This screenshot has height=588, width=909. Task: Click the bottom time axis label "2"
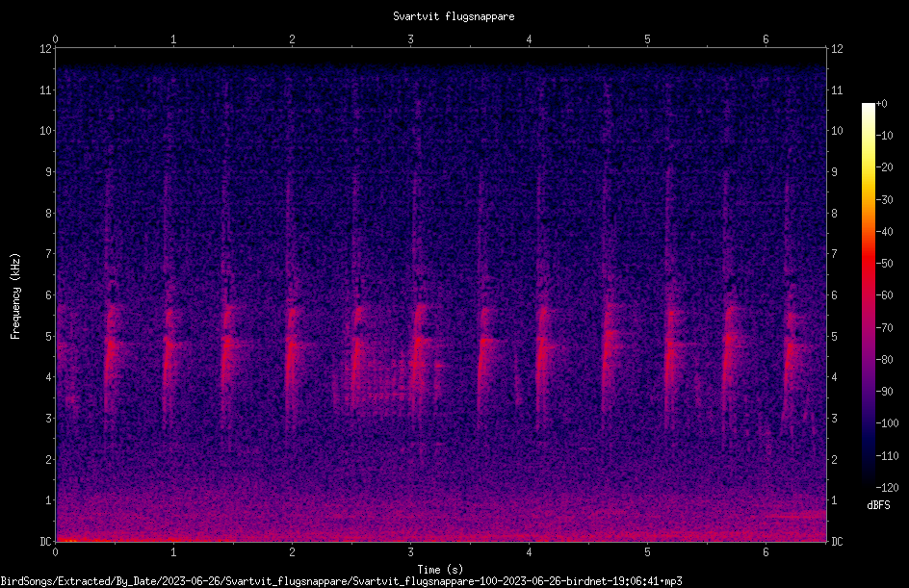(x=292, y=552)
